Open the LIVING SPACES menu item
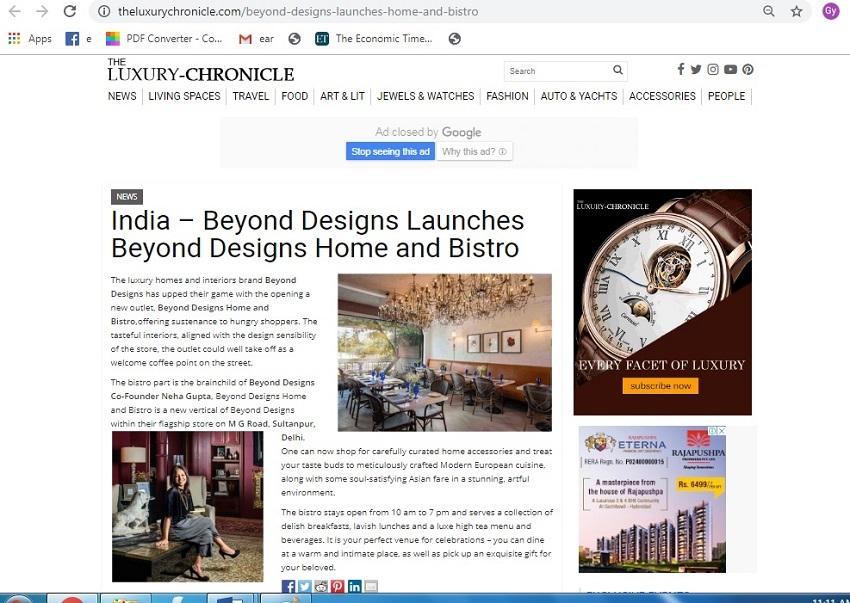Screen dimensions: 850x603 click(184, 96)
